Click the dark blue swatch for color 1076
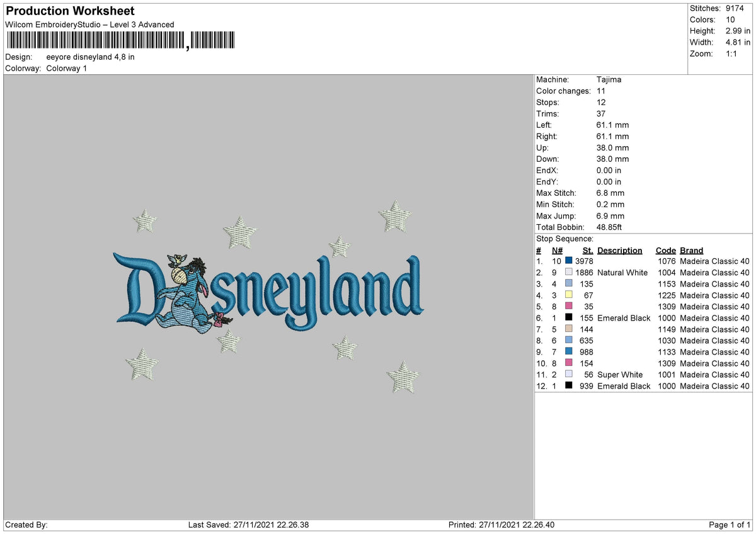756x534 pixels. coord(569,261)
